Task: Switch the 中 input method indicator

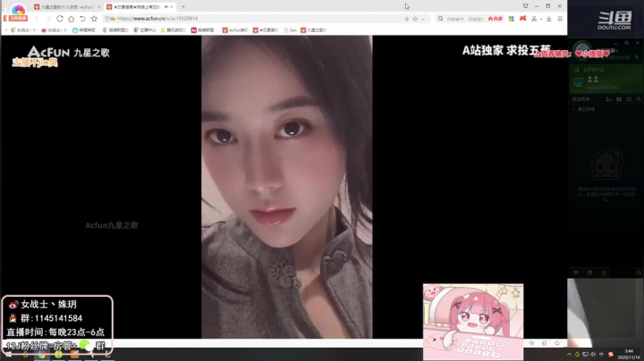Action: (x=601, y=354)
